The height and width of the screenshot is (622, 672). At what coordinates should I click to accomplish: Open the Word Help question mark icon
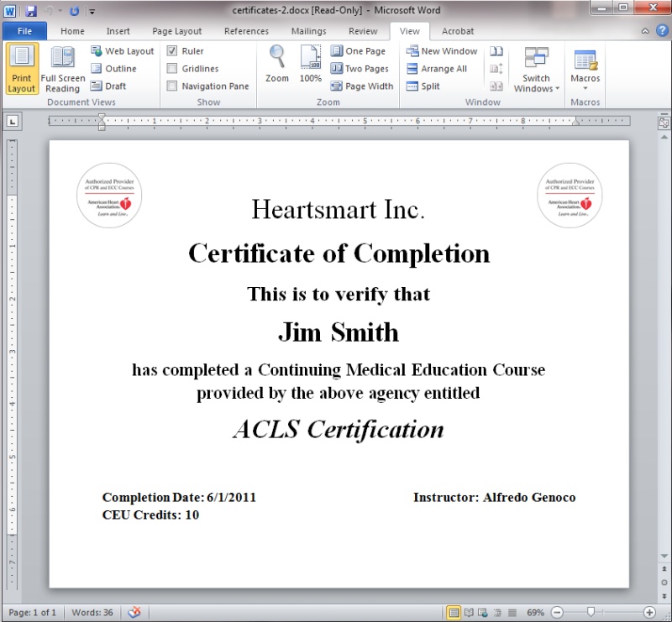[662, 31]
